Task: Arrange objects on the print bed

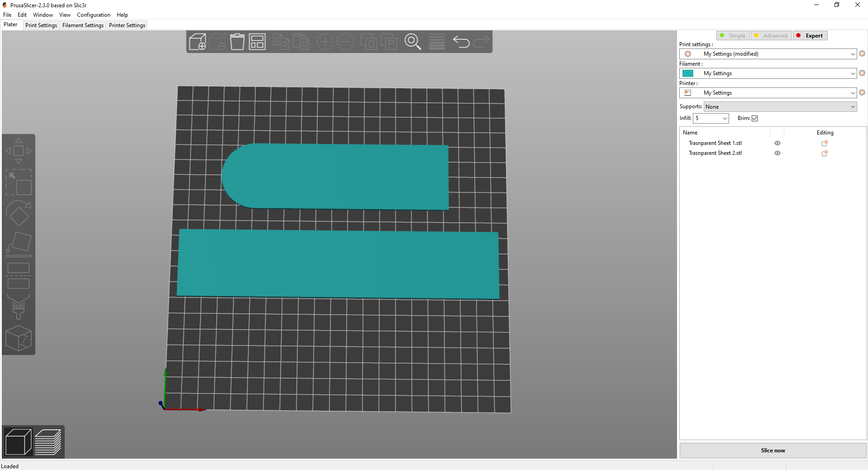Action: 257,42
